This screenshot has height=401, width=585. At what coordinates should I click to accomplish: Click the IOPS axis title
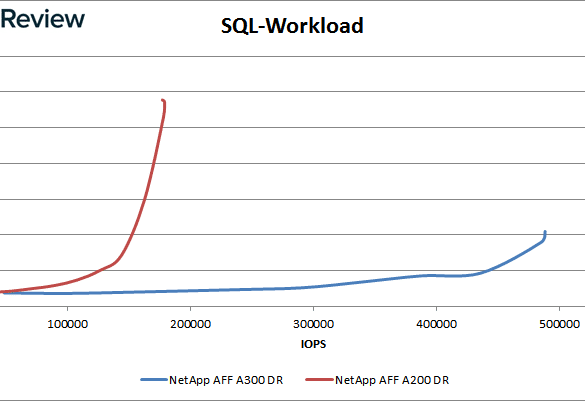(313, 344)
